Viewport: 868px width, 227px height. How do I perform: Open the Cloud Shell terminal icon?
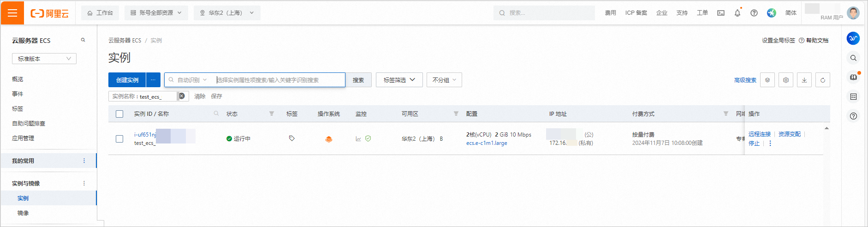coord(721,13)
